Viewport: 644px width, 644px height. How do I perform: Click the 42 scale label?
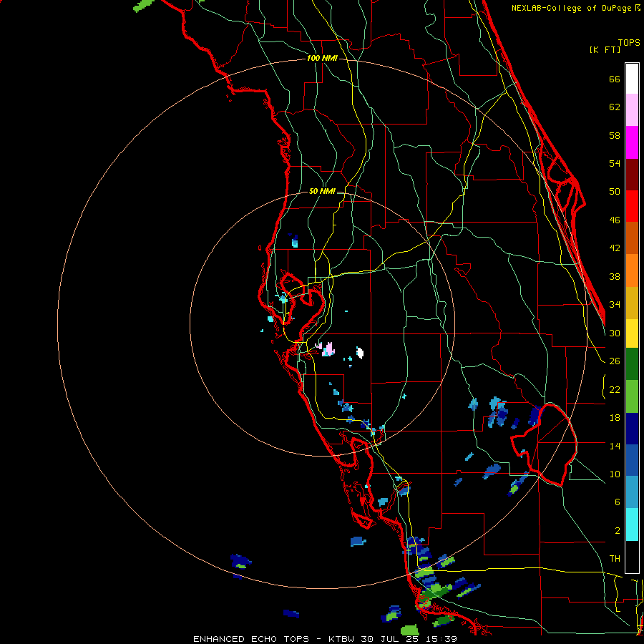615,248
